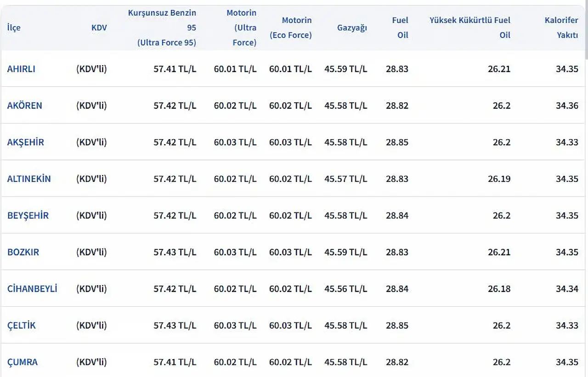Open the BEYŞEHİR district link
588x377 pixels.
pyautogui.click(x=28, y=216)
